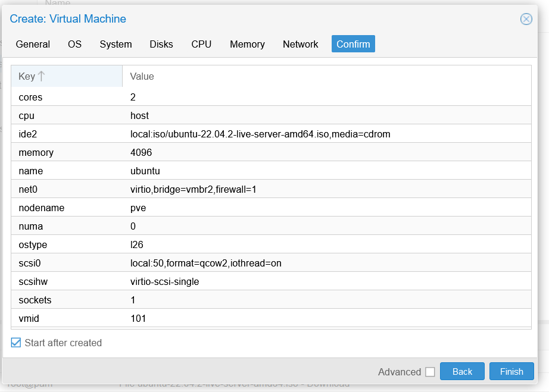Select the Disks tab
Screen dimensions: 549x392
(x=161, y=44)
